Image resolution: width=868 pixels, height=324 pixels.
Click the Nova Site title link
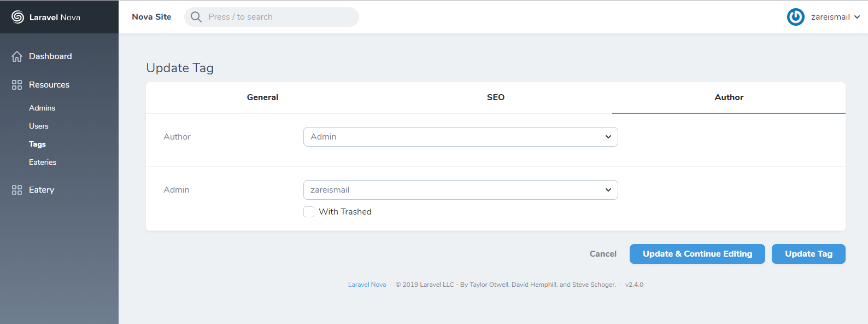pyautogui.click(x=151, y=17)
